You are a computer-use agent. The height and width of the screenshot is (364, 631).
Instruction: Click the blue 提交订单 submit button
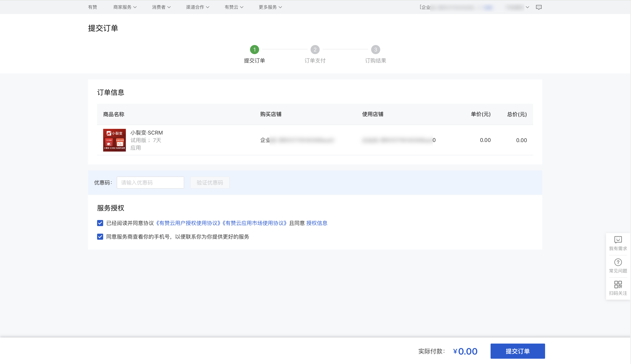point(517,351)
